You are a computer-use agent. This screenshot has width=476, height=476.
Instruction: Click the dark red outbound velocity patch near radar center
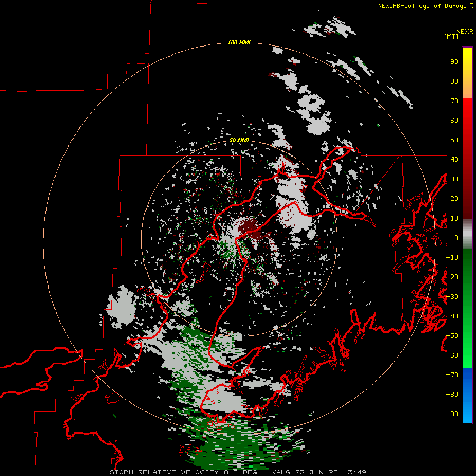[x=251, y=228]
